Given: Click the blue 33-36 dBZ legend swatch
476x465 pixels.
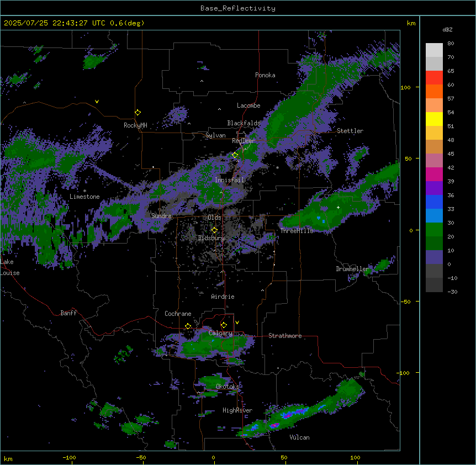Looking at the screenshot, I should [x=434, y=202].
